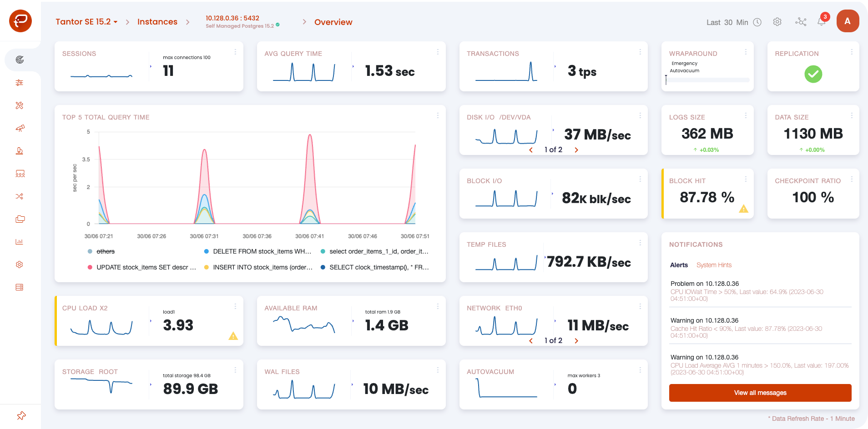Open the tools wrench icon in sidebar
Screen dimensions: 868x429
(20, 105)
